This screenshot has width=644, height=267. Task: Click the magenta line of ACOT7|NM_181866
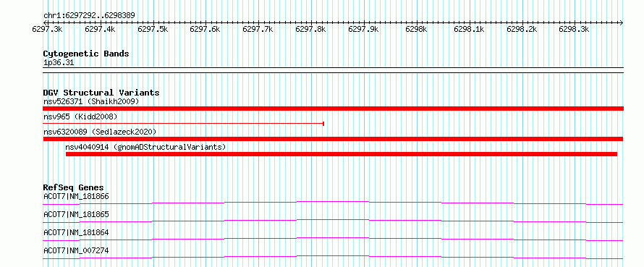pyautogui.click(x=333, y=203)
